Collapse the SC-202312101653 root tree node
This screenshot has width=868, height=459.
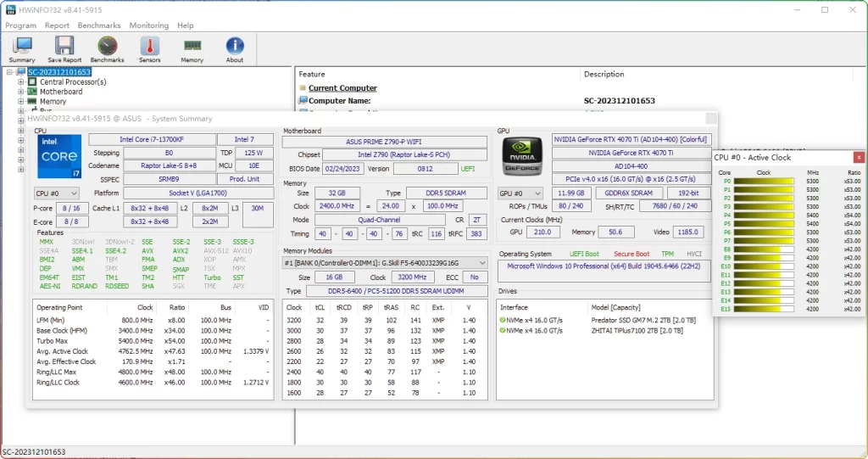(9, 72)
